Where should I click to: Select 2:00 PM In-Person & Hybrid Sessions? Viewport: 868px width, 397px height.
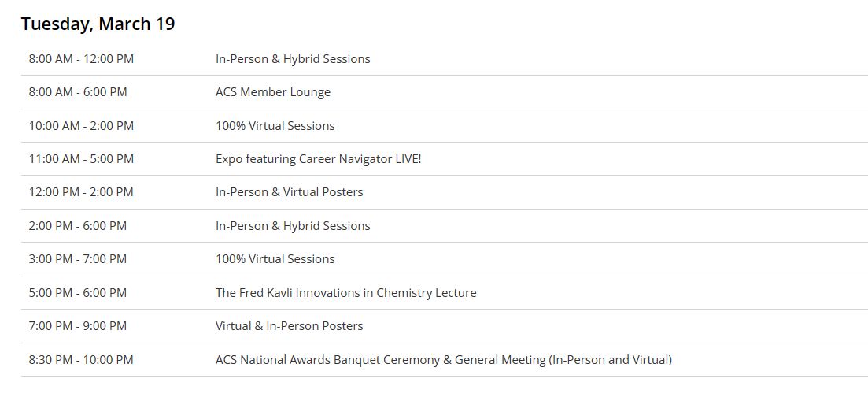click(x=293, y=225)
